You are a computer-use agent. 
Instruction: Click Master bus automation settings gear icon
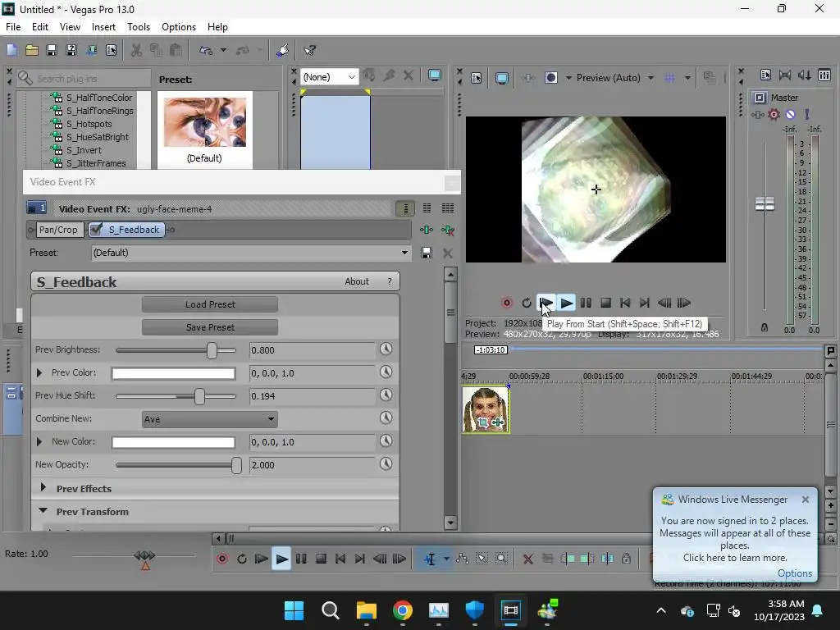[x=774, y=115]
